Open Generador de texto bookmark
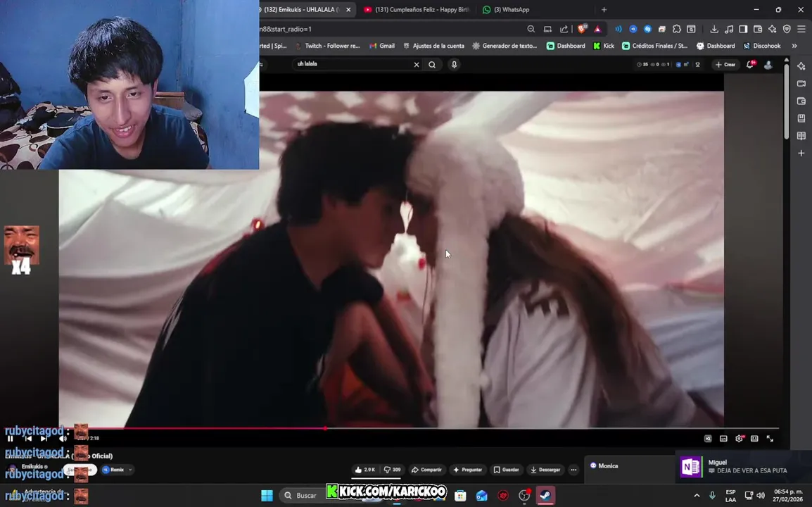Screen dimensions: 812x507 coord(505,46)
